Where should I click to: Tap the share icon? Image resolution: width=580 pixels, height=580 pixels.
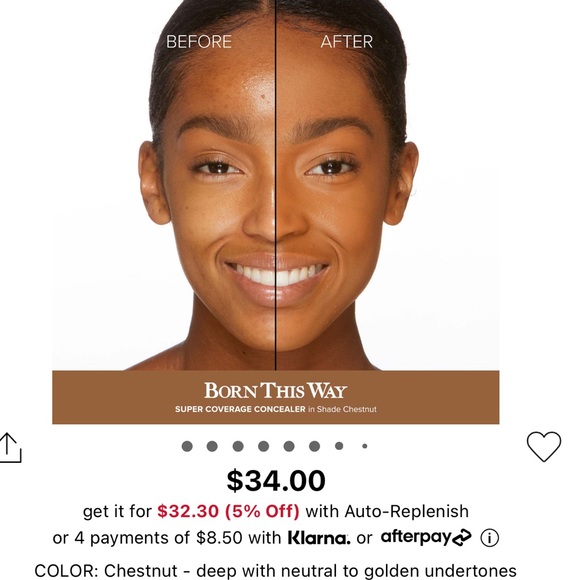tap(10, 448)
